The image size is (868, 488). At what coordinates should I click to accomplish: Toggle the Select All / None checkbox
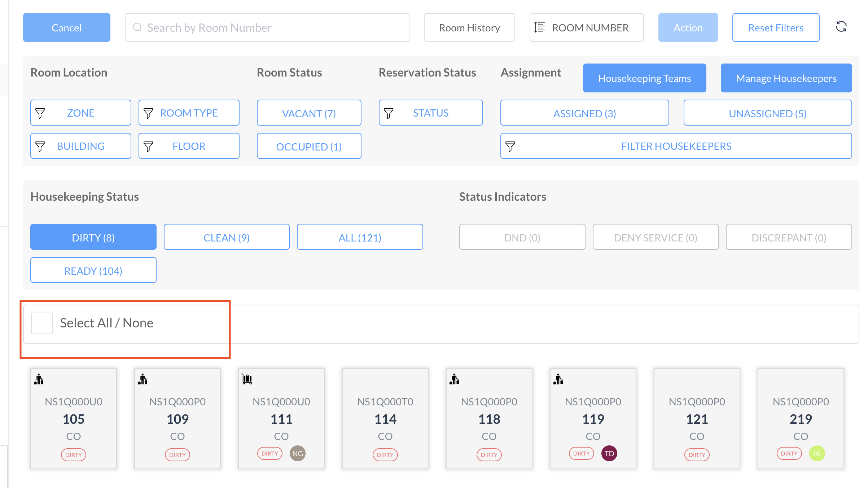tap(42, 323)
